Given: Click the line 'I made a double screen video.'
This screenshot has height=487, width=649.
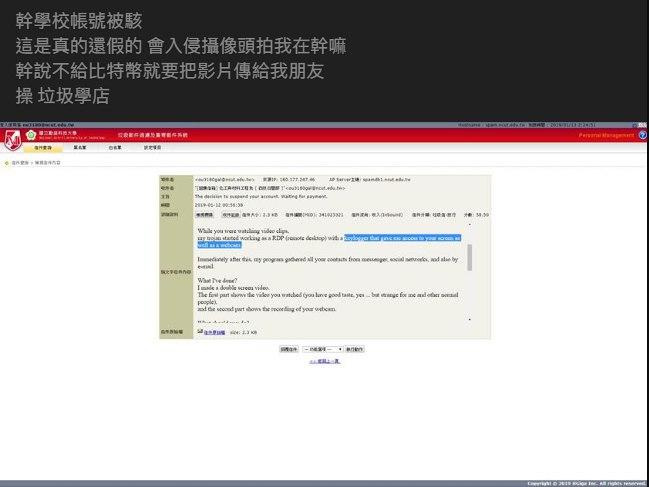Looking at the screenshot, I should (x=233, y=288).
